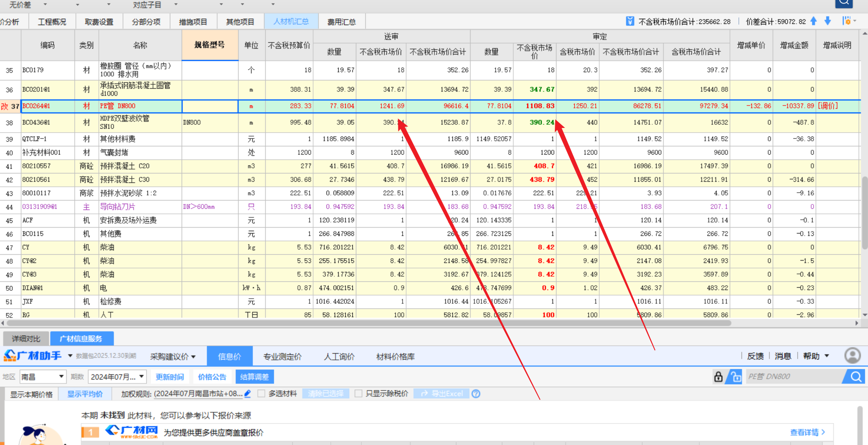Expand the arrow beside the column settings icon
Image resolution: width=868 pixels, height=445 pixels.
855,21
